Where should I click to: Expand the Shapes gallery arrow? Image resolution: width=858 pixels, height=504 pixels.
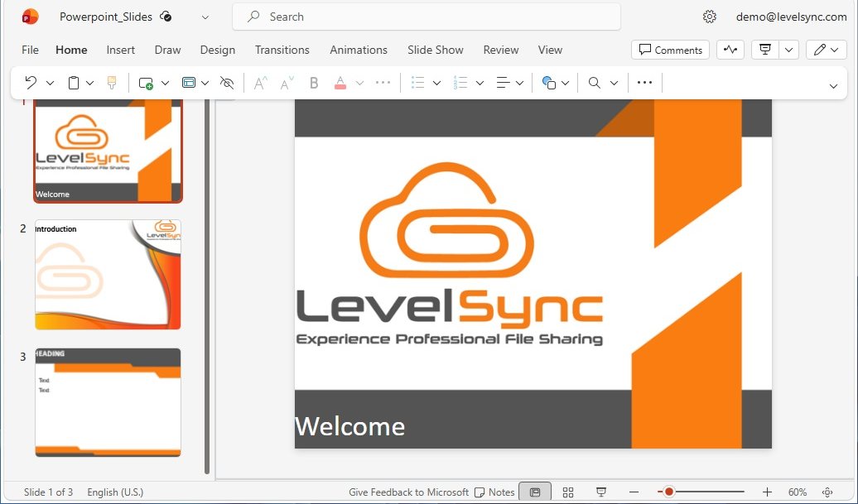tap(566, 83)
